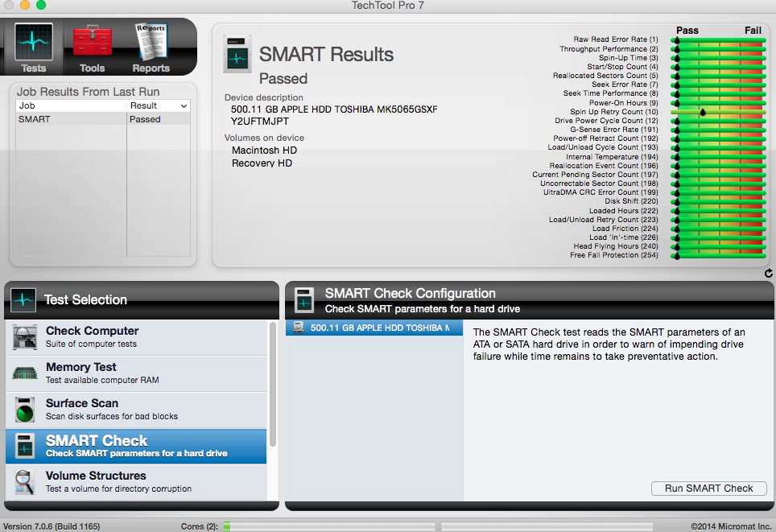Click the Current Pending Sector Count (197) label
This screenshot has width=776, height=532.
(596, 175)
